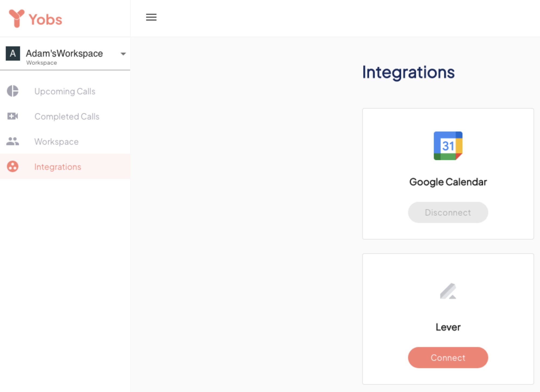Click the Upcoming Calls pie chart icon
540x392 pixels.
(13, 91)
